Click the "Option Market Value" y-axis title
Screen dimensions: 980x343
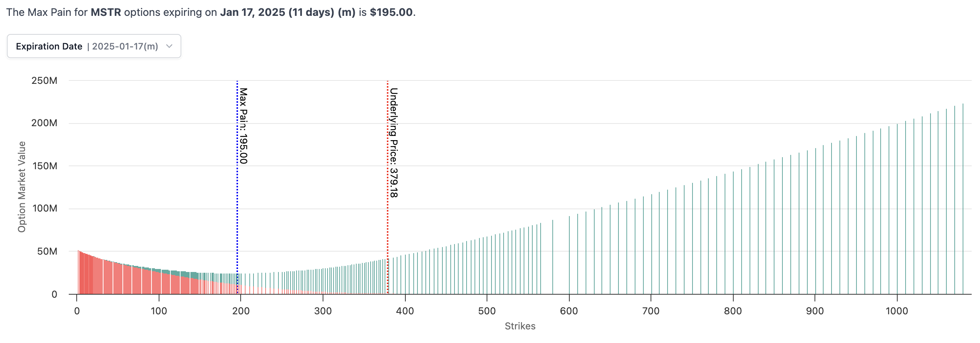22,187
